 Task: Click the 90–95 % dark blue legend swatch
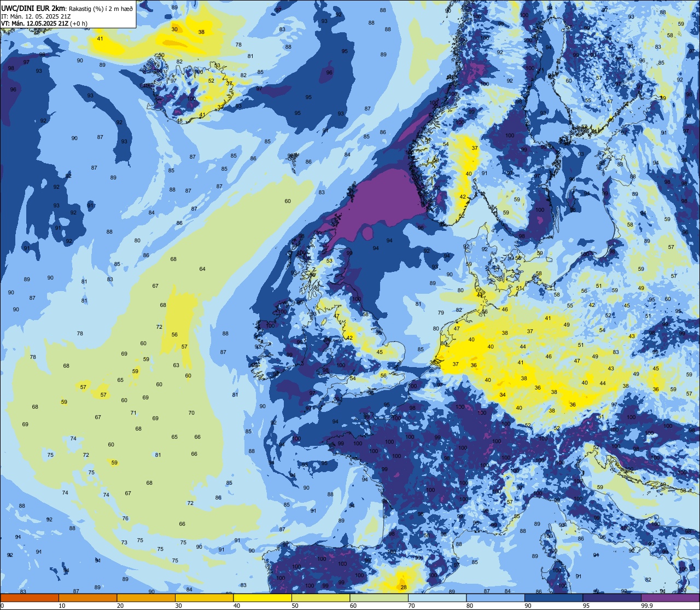tap(553, 597)
